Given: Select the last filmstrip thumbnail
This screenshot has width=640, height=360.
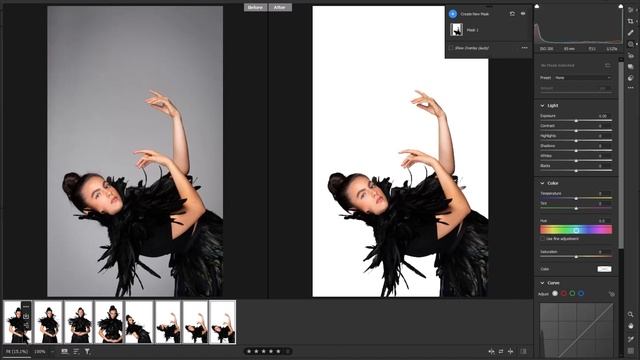Looking at the screenshot, I should [222, 322].
